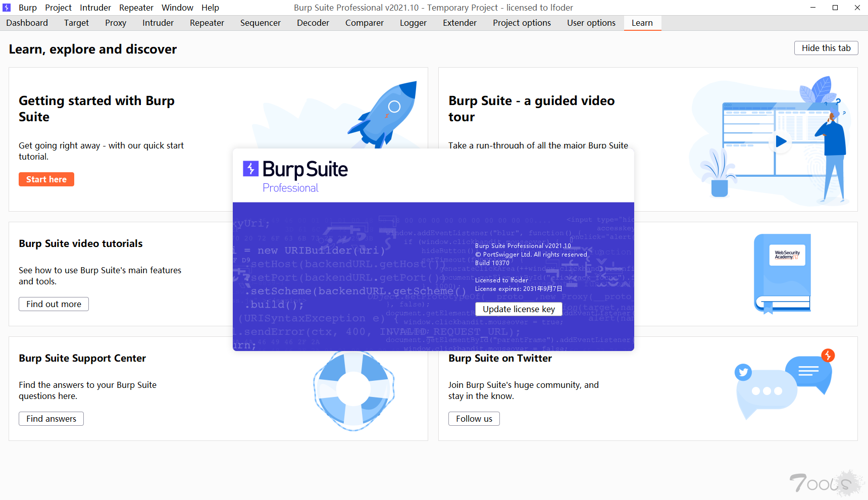Open the Help menu

click(210, 8)
